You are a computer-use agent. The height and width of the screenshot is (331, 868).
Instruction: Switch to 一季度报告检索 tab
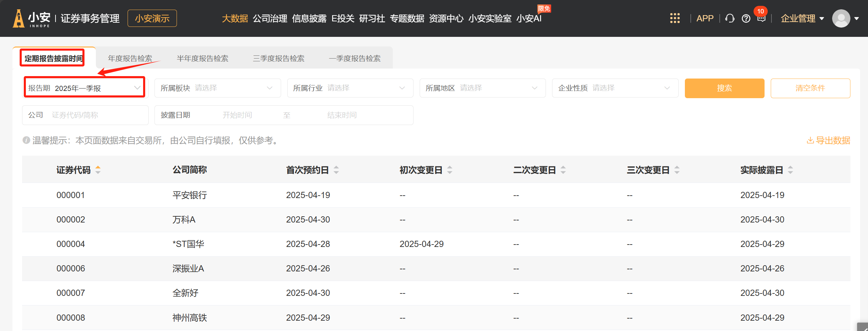click(355, 59)
